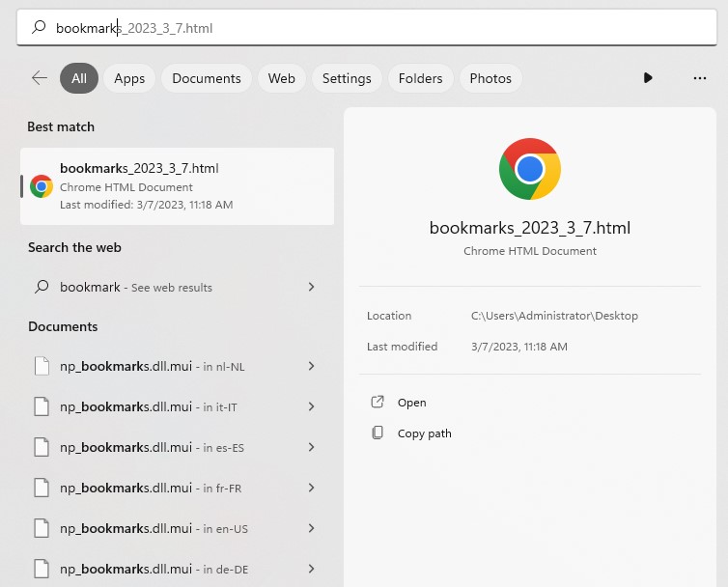Switch to the Web filter tab
This screenshot has height=587, width=728.
coord(281,78)
